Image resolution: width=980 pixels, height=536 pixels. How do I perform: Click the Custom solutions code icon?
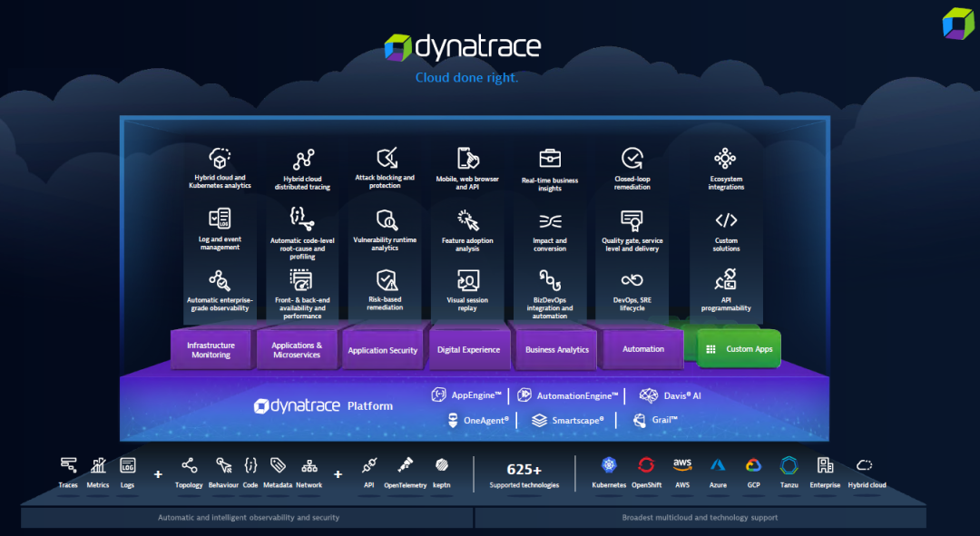click(726, 220)
